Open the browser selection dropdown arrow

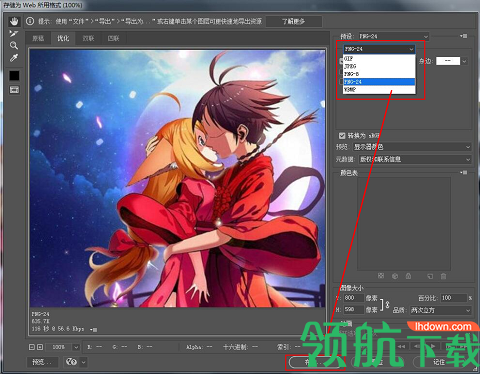pos(83,362)
